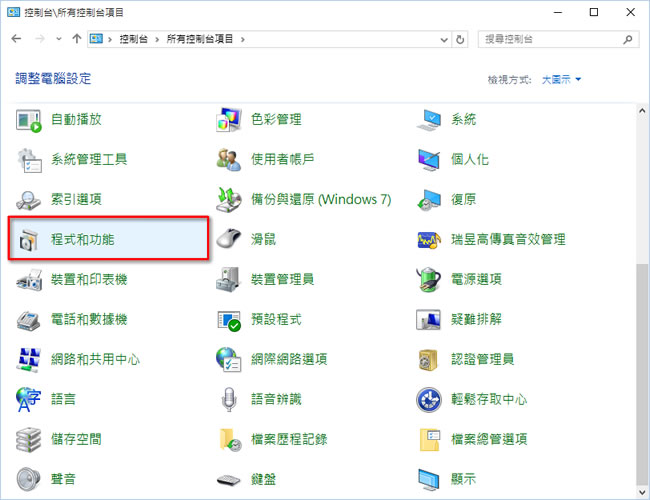The width and height of the screenshot is (650, 500).
Task: Open the 自動播放 AutoPlay icon
Action: click(x=29, y=120)
